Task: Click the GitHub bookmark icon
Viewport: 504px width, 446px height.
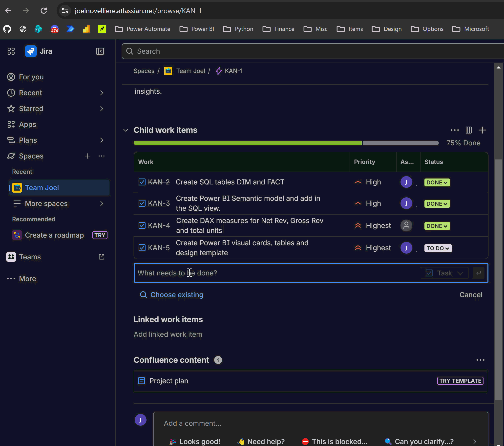Action: (7, 29)
